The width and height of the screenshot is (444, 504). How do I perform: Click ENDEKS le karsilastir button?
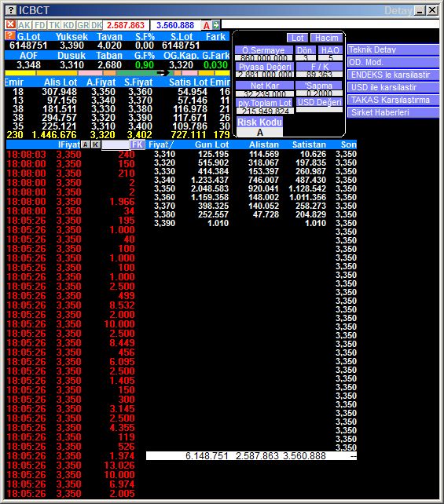[x=393, y=75]
